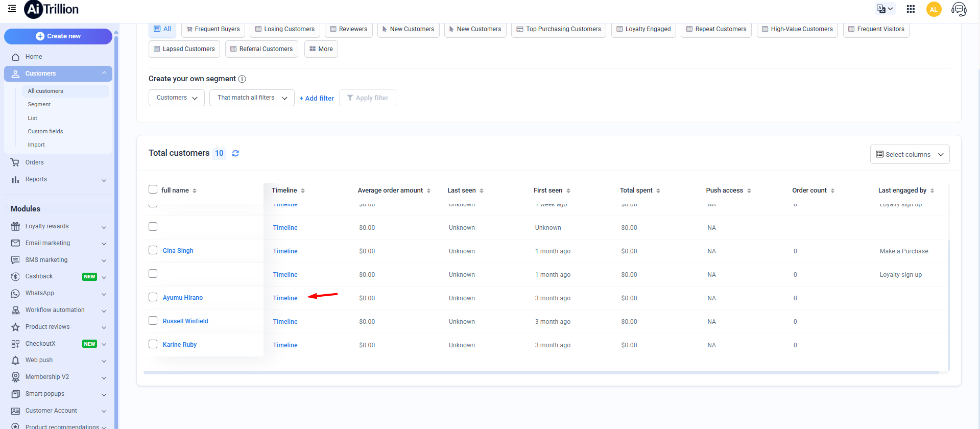Check the Russell Winfield row checkbox
This screenshot has width=980, height=429.
click(x=153, y=321)
